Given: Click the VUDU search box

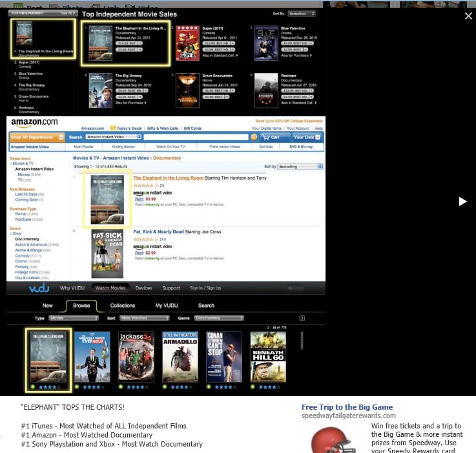Looking at the screenshot, I should (x=295, y=288).
